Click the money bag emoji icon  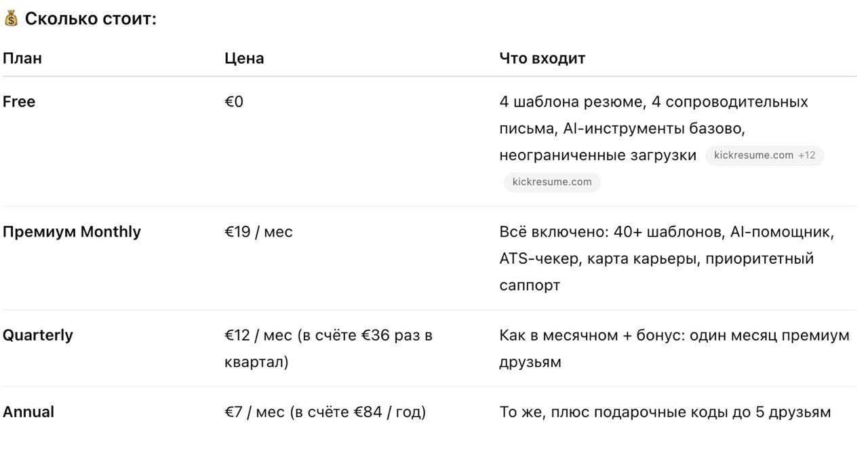click(11, 19)
